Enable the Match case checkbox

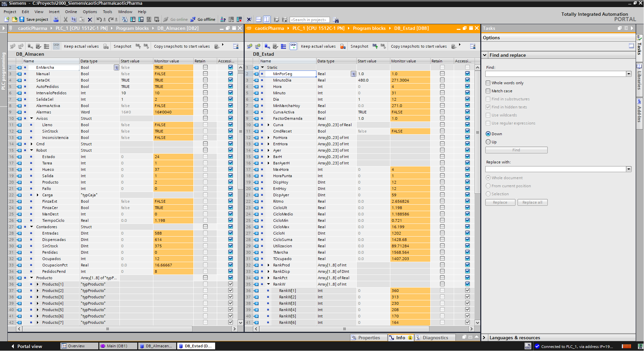point(488,91)
